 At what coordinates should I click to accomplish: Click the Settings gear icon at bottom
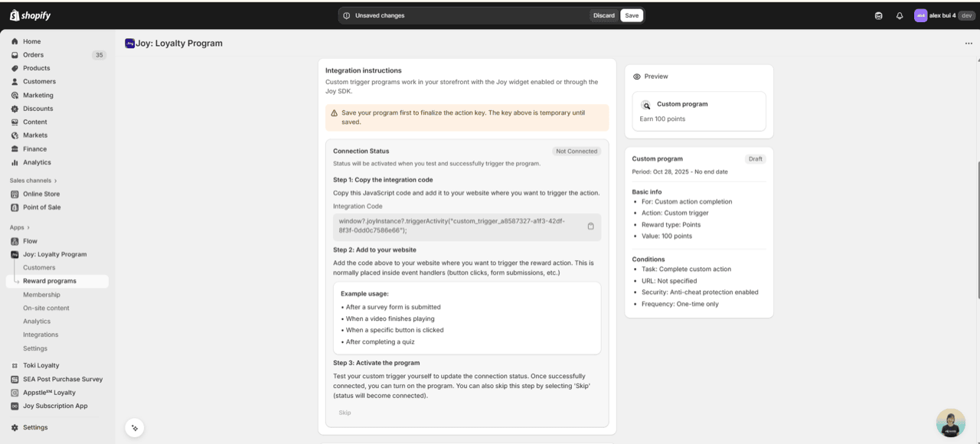(x=15, y=428)
